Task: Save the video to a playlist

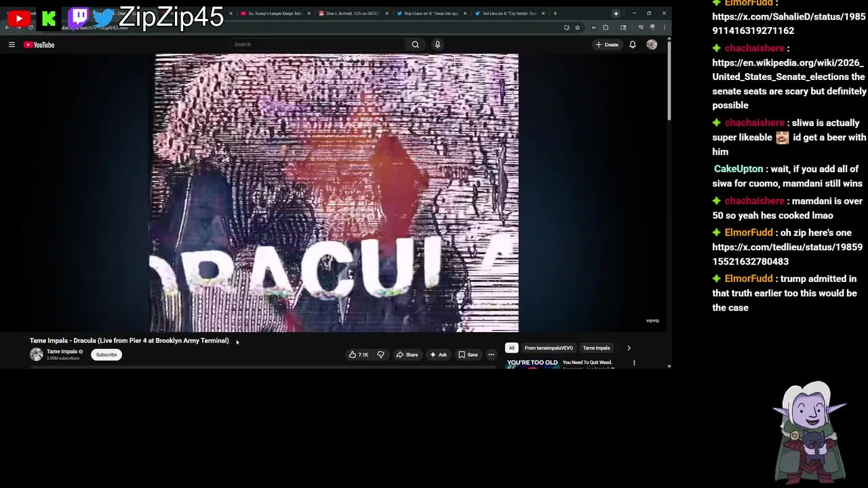Action: [468, 354]
